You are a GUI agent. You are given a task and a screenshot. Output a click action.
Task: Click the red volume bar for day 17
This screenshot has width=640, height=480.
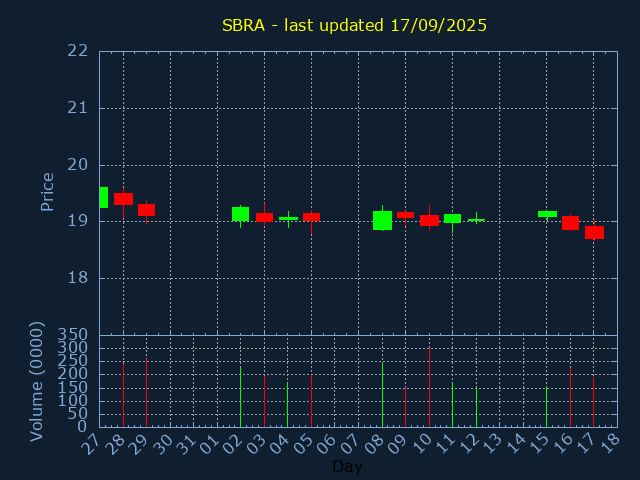click(x=593, y=402)
